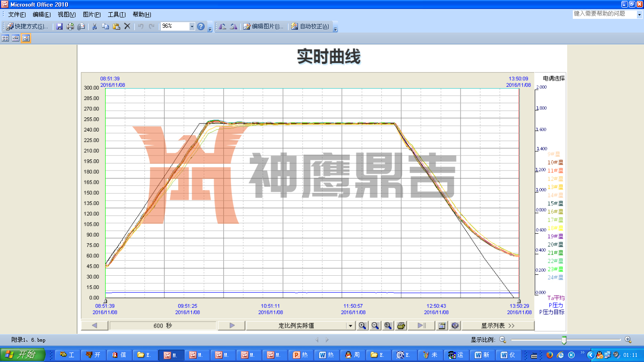Click the chart play/pause button
This screenshot has height=362, width=644.
pyautogui.click(x=421, y=325)
